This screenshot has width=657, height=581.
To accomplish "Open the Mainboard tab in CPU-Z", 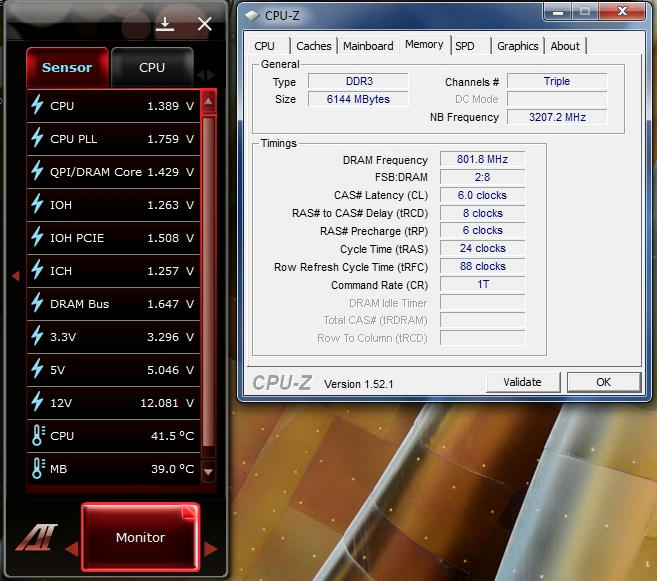I will click(368, 46).
